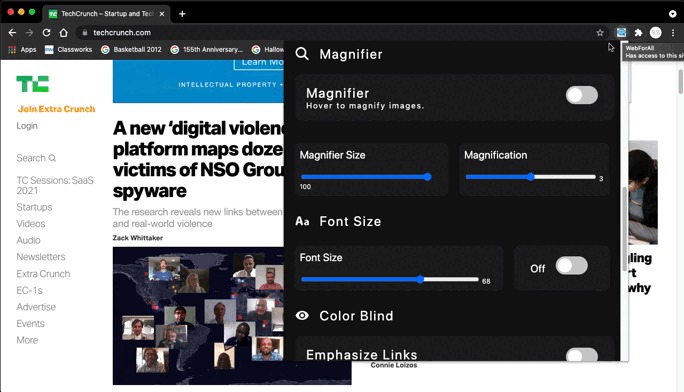
Task: Go to the browser home page icon
Action: coord(64,33)
